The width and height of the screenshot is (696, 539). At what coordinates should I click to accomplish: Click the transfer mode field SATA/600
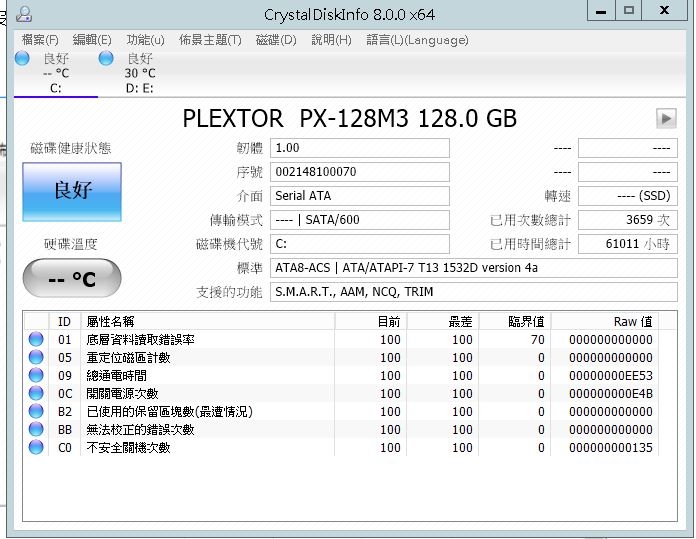[360, 220]
